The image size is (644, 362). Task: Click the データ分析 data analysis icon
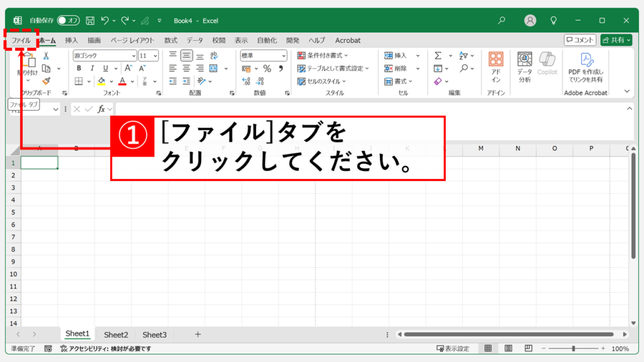click(525, 67)
